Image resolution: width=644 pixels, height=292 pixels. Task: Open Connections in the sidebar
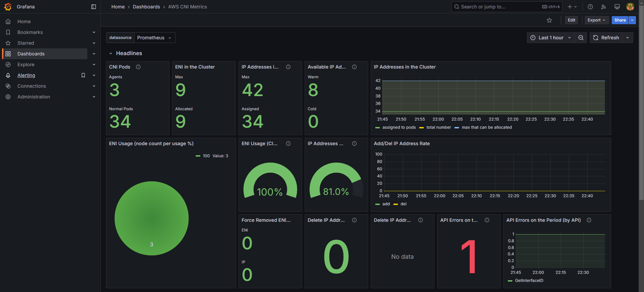32,86
